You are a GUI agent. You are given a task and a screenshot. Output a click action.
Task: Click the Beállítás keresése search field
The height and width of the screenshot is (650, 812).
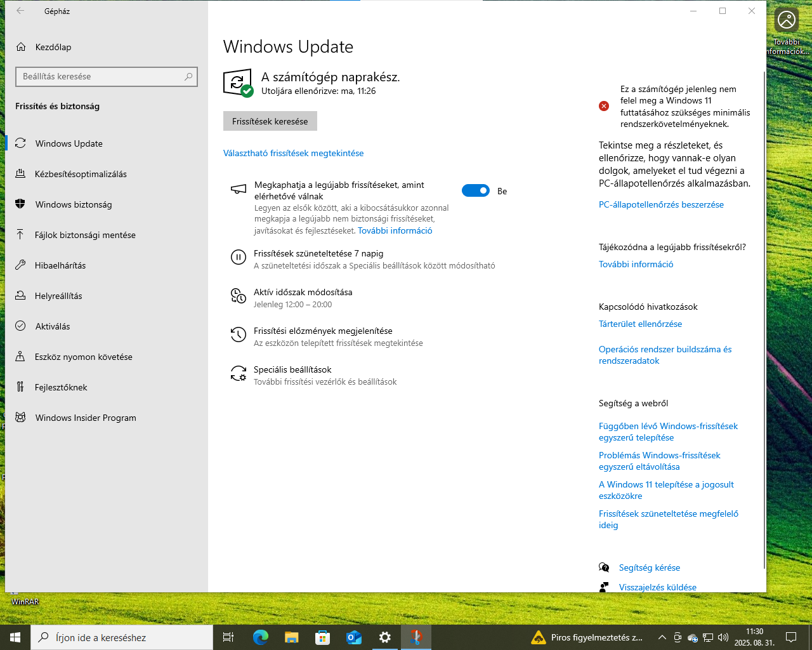107,76
